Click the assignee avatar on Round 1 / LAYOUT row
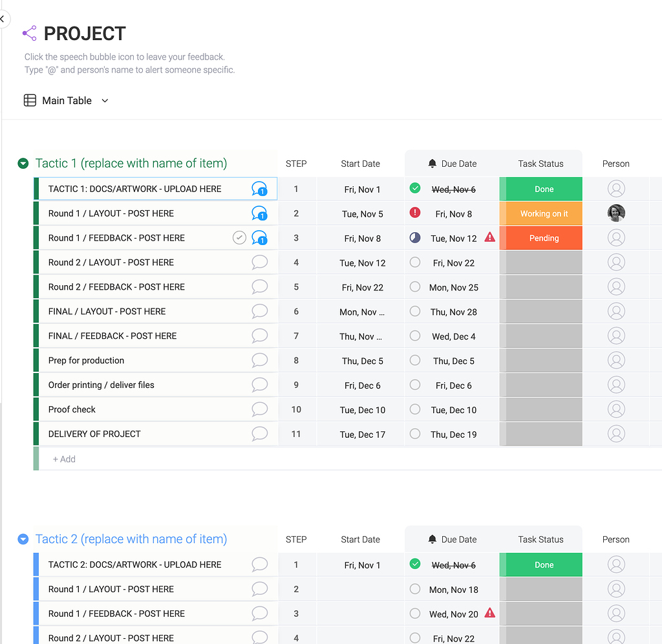This screenshot has height=644, width=662. click(615, 213)
